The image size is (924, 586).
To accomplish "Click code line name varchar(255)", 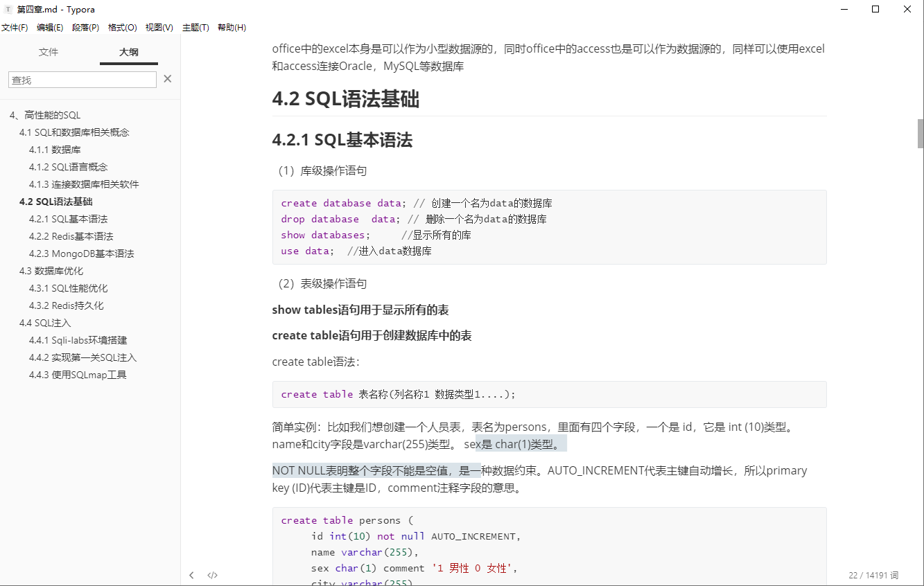I will (x=366, y=552).
